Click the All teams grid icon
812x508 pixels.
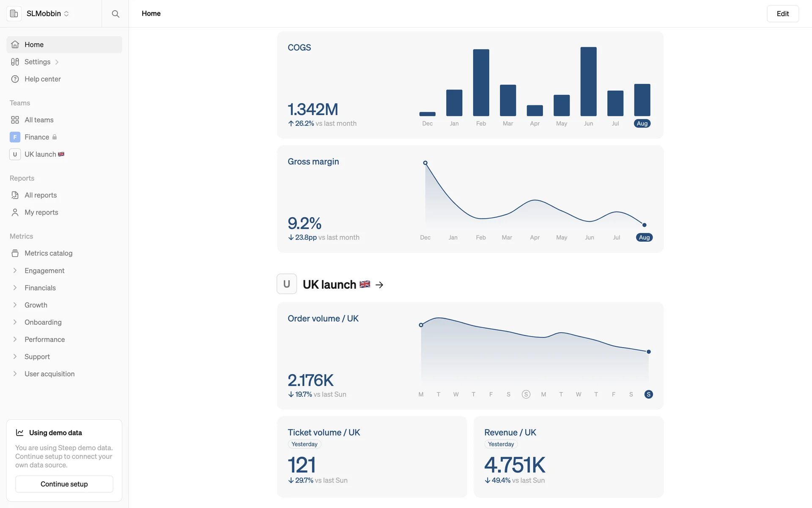(x=15, y=120)
